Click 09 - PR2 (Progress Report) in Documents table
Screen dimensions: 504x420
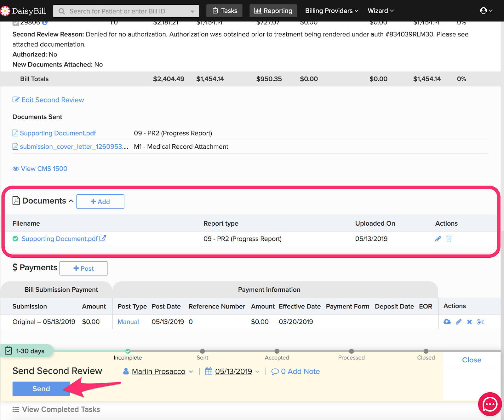(243, 239)
